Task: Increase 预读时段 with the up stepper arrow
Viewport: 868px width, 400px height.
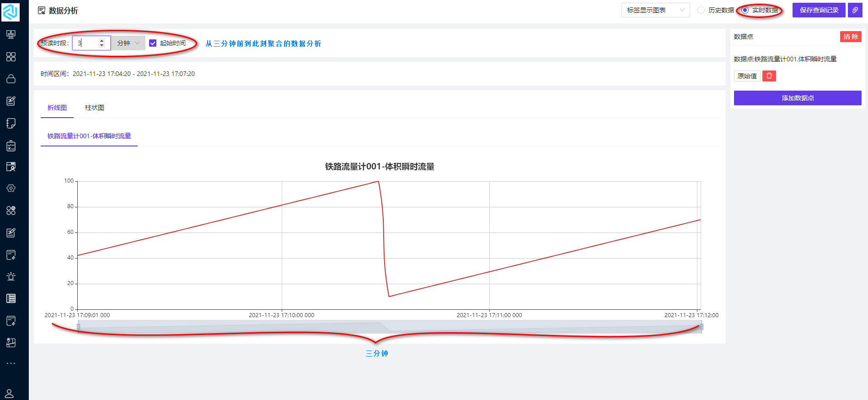Action: tap(102, 40)
